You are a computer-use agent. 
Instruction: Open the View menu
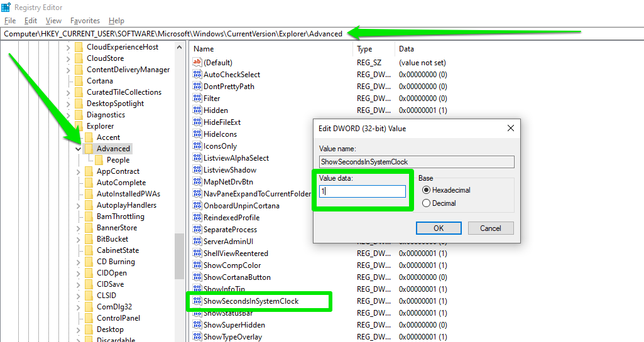click(53, 21)
